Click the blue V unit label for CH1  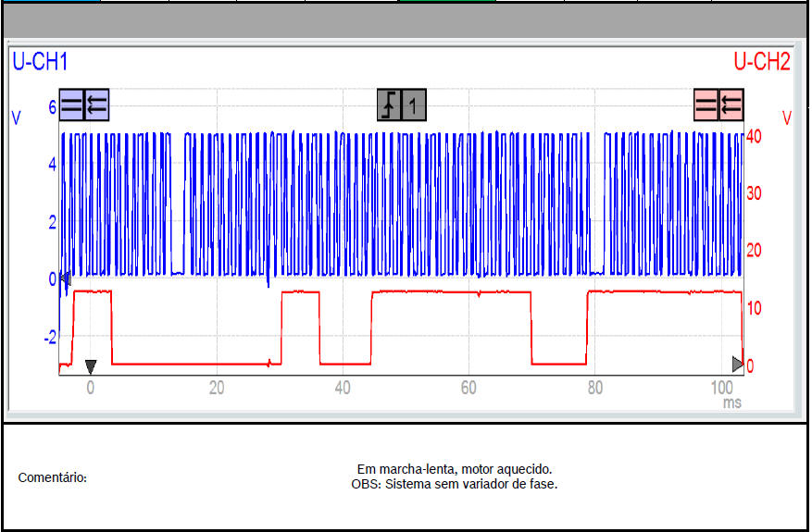point(16,118)
